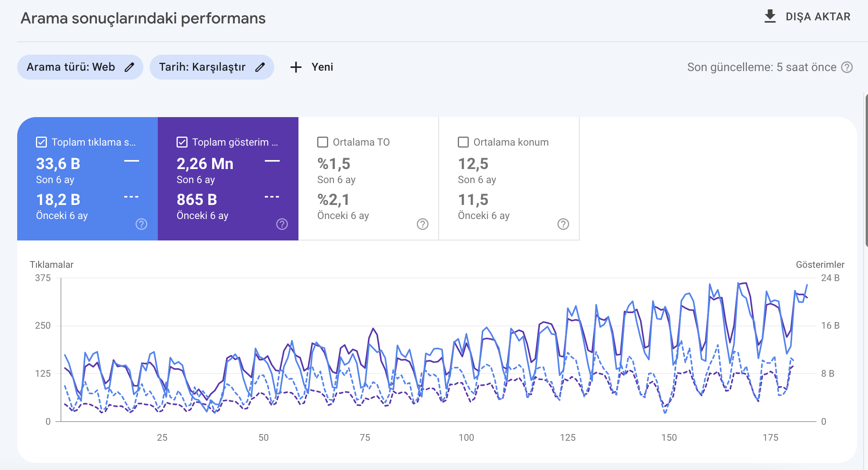Open help icon in Toplam gösterim card
The width and height of the screenshot is (868, 470).
[x=282, y=224]
